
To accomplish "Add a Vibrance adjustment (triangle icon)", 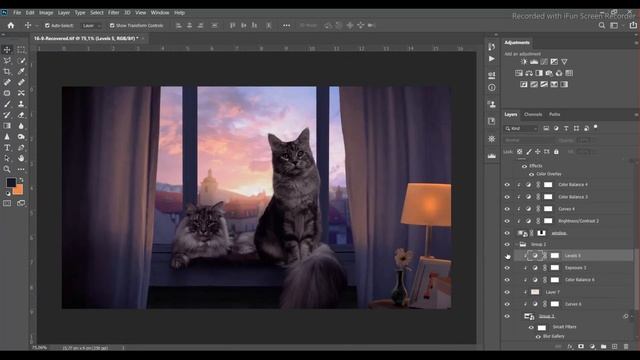I will click(x=564, y=62).
